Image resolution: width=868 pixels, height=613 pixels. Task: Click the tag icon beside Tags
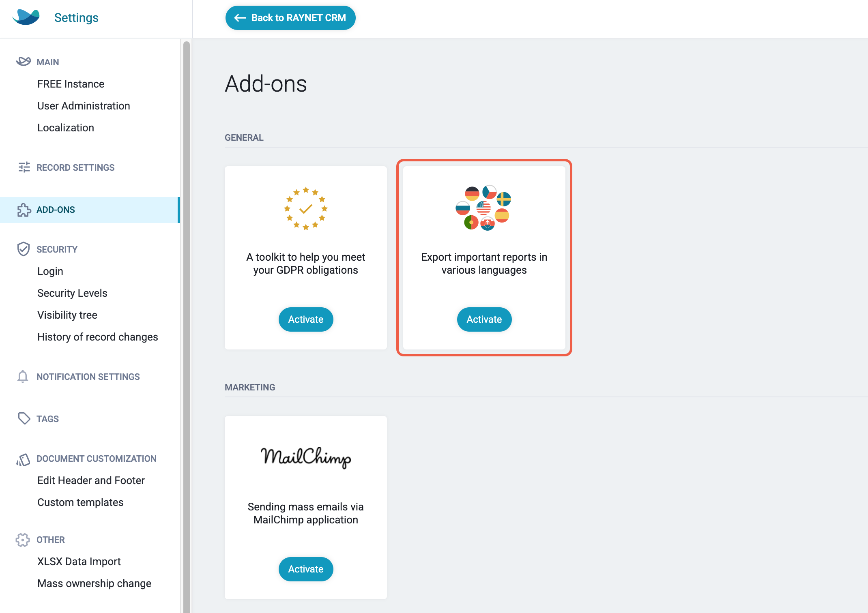24,418
